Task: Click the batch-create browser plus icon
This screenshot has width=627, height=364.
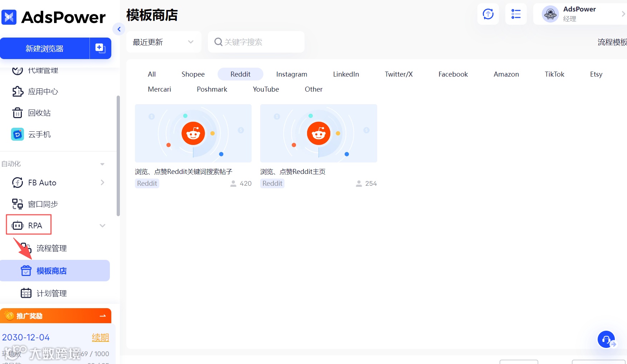Action: coord(100,48)
